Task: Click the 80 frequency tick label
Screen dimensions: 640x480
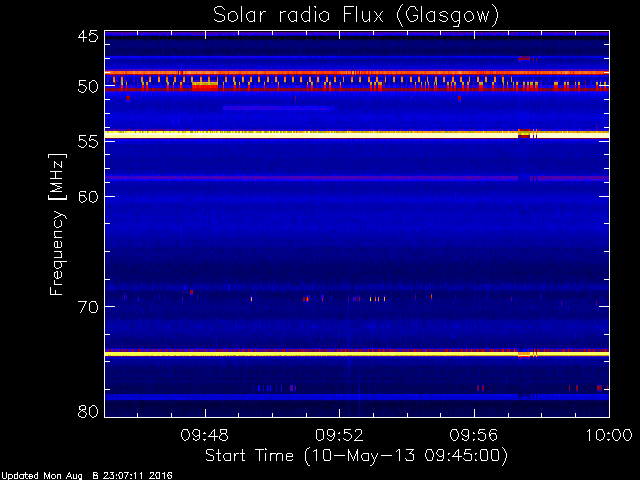Action: coord(88,411)
